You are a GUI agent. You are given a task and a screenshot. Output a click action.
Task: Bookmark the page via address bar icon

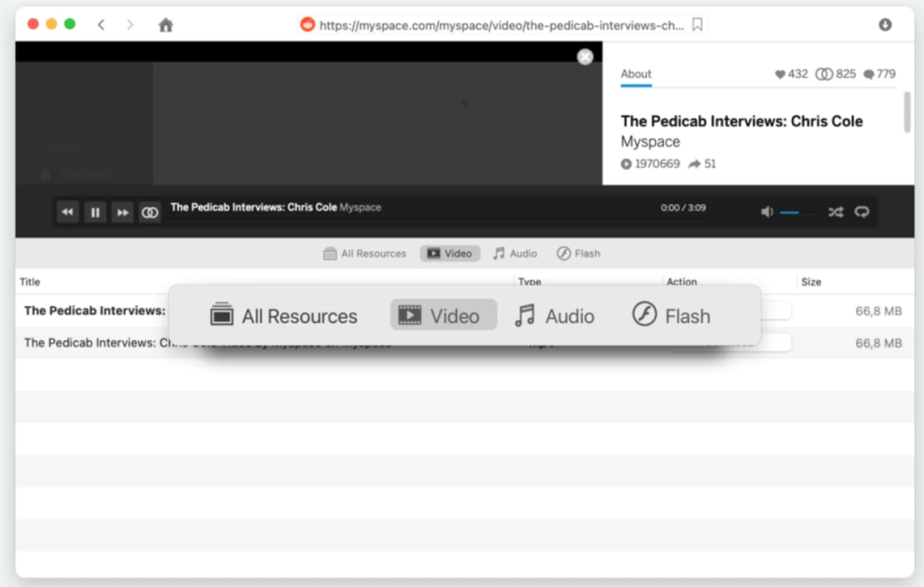coord(697,25)
